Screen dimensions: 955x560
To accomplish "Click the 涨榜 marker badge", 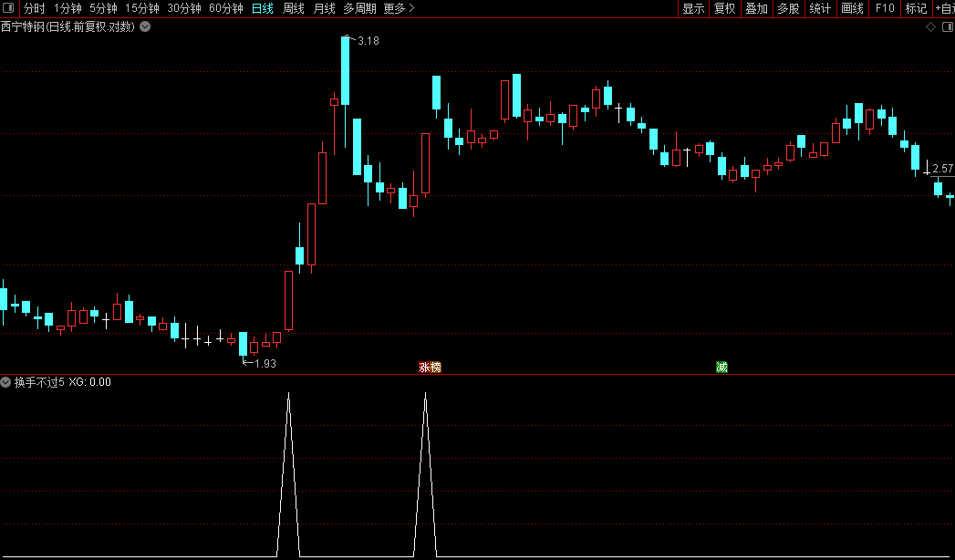I will [430, 367].
